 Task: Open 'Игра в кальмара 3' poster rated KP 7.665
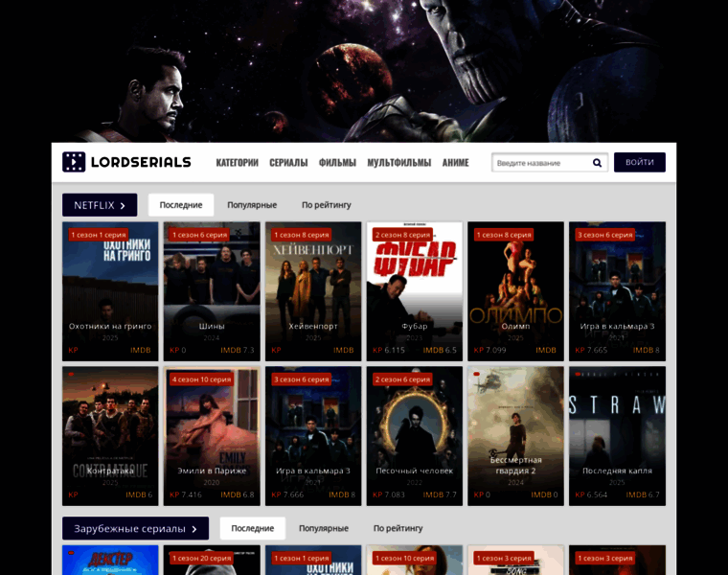pyautogui.click(x=618, y=291)
